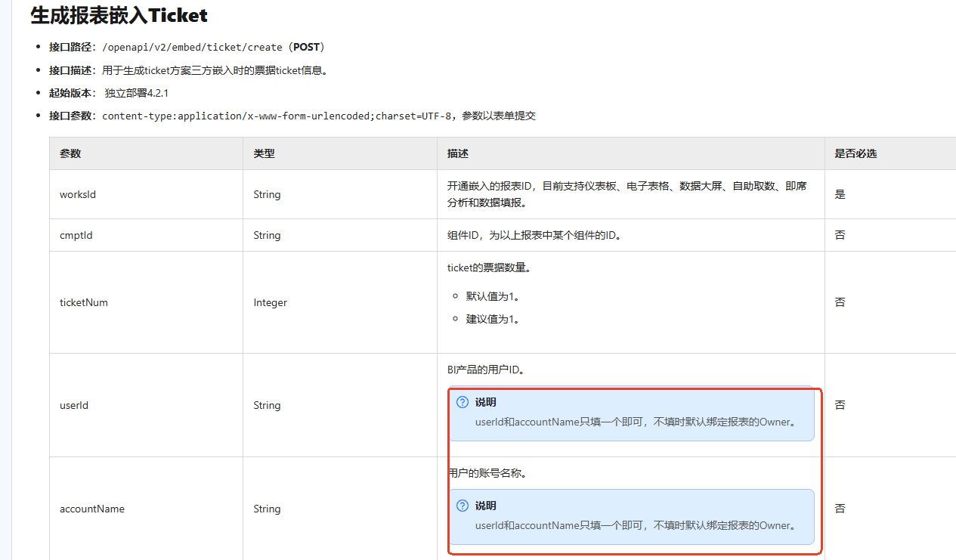Click the 独立部署4.2.1 version text
The height and width of the screenshot is (560, 956).
(136, 93)
